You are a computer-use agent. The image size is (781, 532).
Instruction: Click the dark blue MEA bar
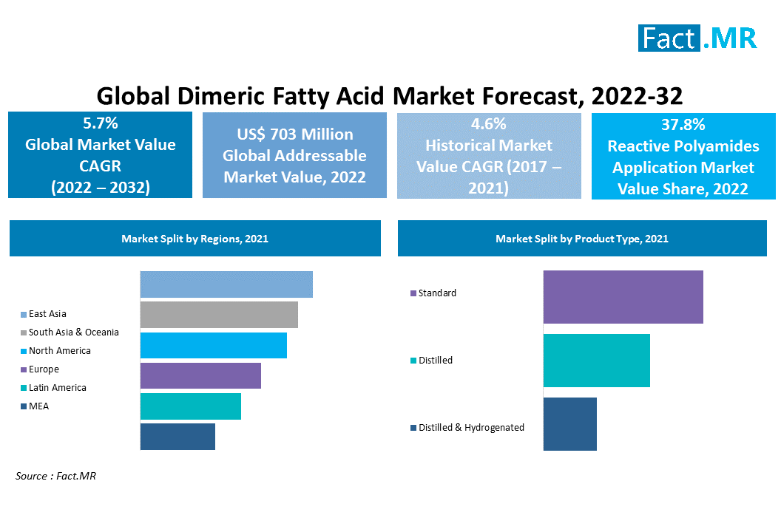tap(177, 437)
